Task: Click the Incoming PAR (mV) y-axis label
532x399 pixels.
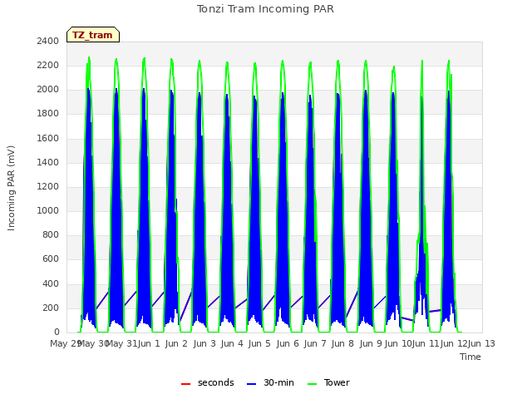Action: 11,189
